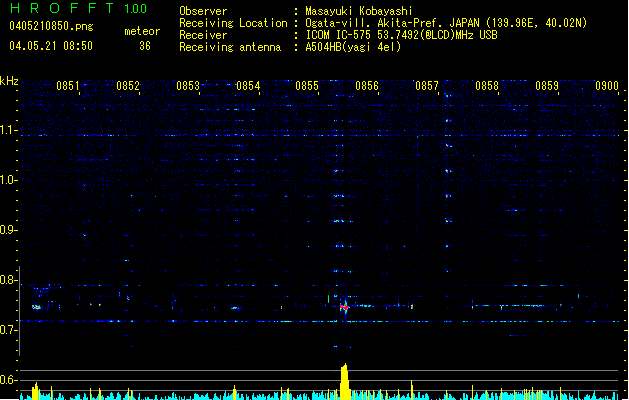Click the 0.6 kHz frequency label
The width and height of the screenshot is (629, 400).
(8, 380)
